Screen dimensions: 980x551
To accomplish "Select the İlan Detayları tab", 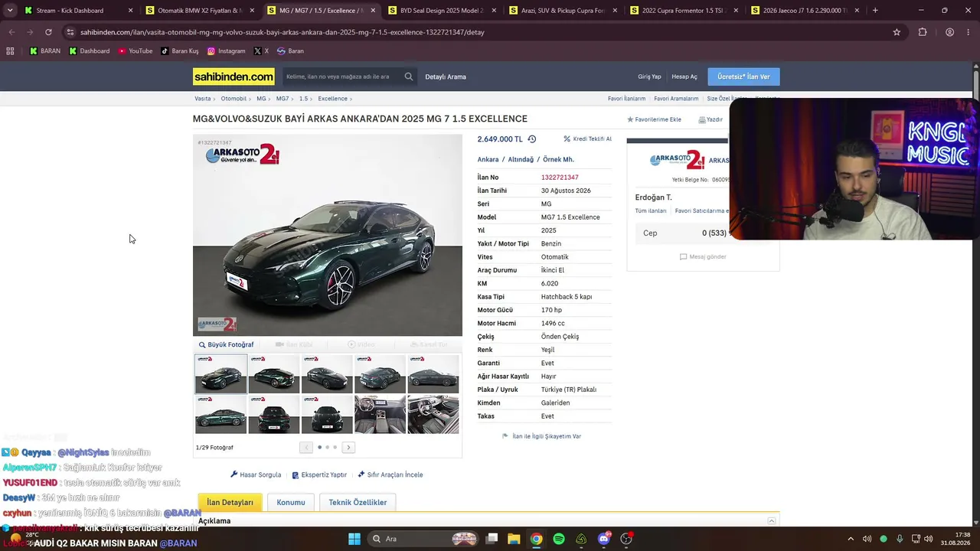I will pos(230,503).
